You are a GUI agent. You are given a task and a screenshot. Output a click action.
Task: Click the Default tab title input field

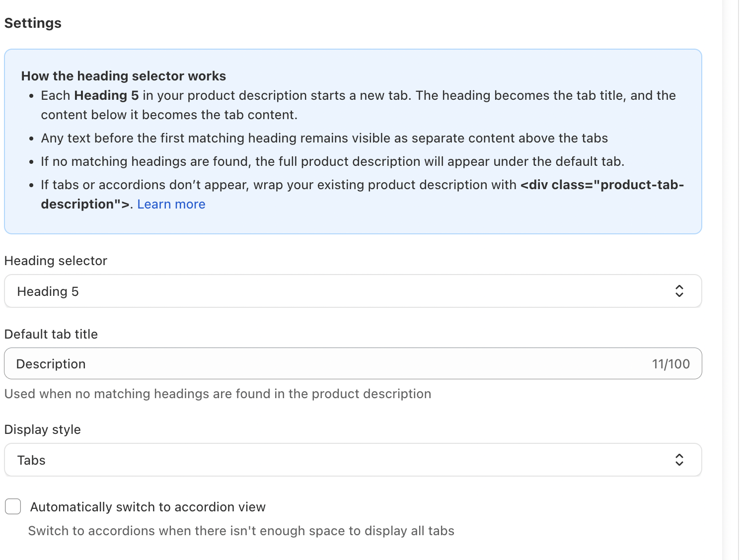point(353,364)
